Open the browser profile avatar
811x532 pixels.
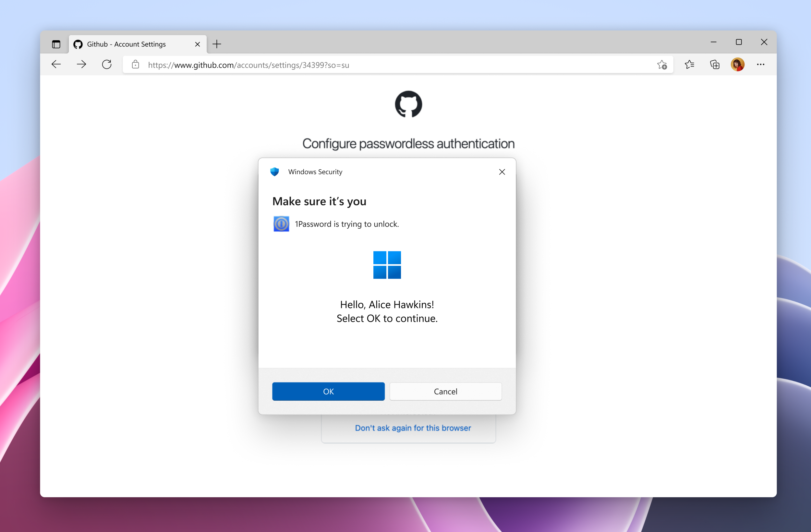coord(738,65)
